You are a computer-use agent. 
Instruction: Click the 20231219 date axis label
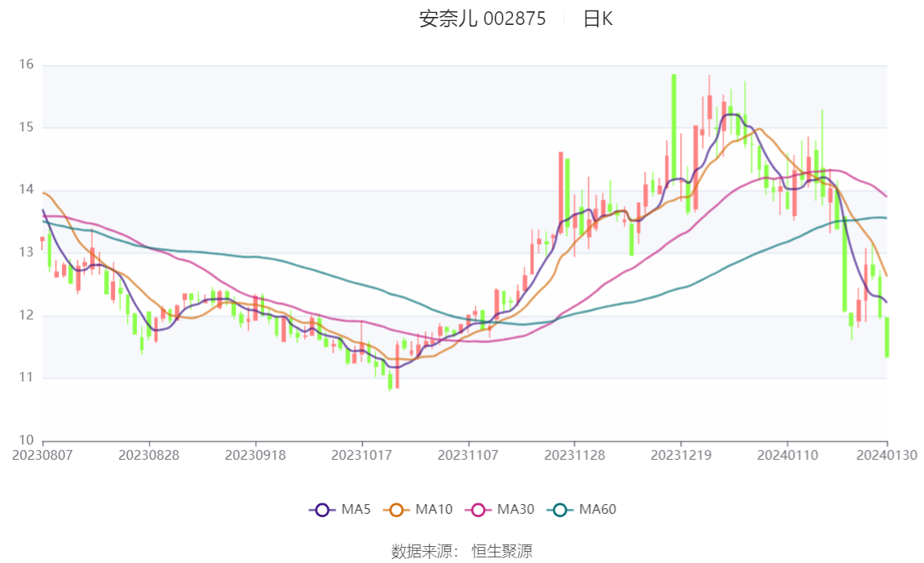tap(681, 456)
